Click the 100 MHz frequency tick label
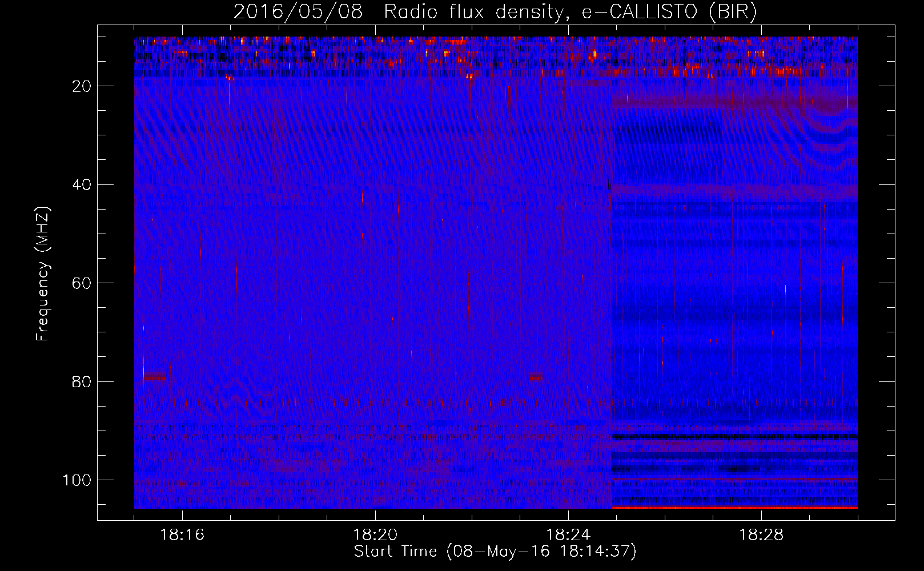This screenshot has width=924, height=571. tap(77, 480)
